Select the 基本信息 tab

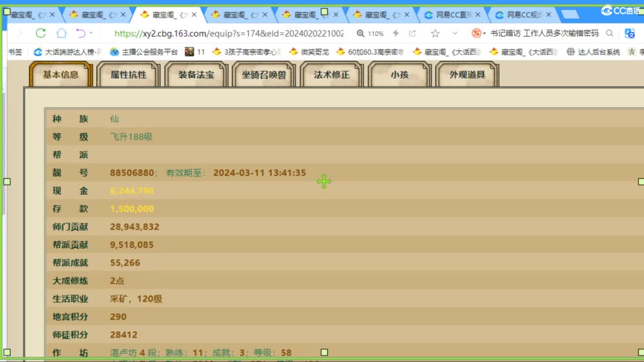[61, 74]
